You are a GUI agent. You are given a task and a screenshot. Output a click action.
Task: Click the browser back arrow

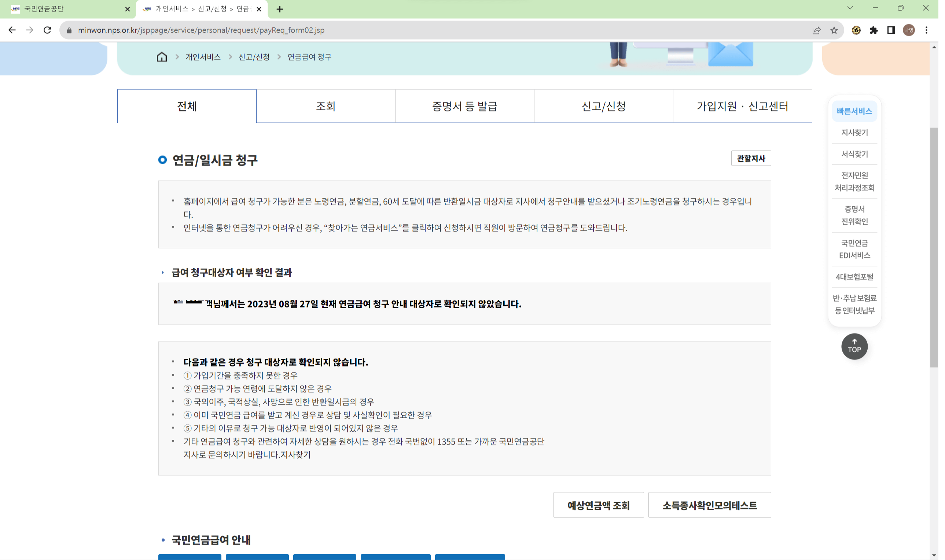coord(12,30)
